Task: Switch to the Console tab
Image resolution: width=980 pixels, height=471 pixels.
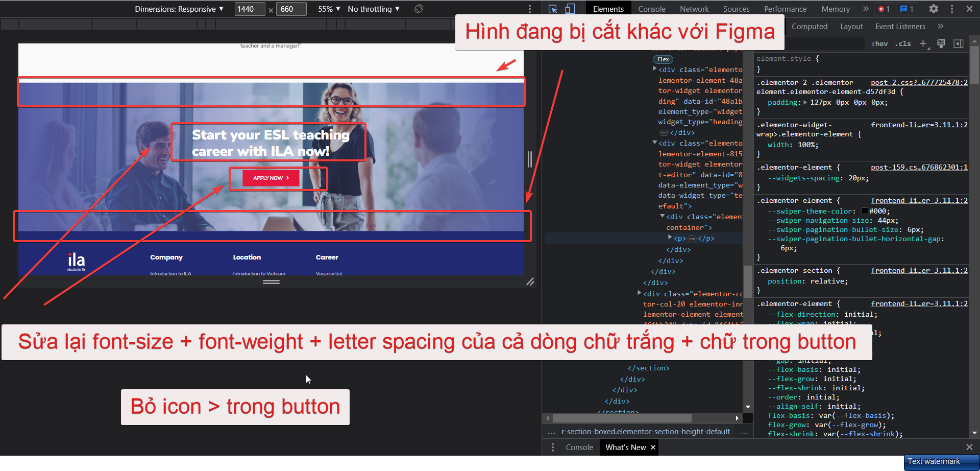Action: [x=652, y=9]
